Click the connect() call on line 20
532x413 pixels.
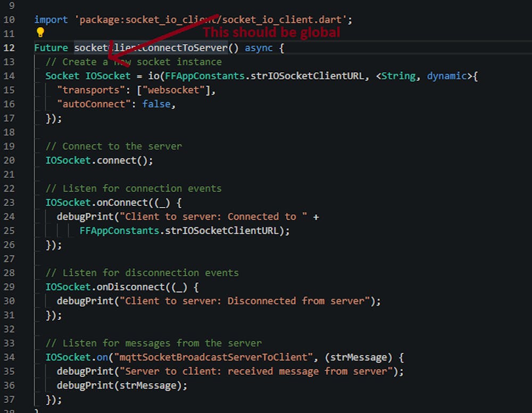(x=122, y=161)
